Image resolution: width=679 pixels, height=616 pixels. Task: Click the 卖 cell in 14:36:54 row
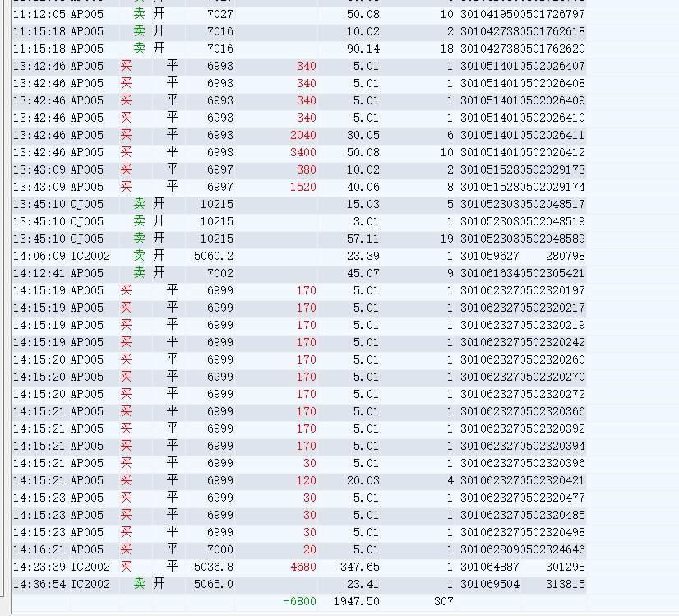click(x=139, y=583)
